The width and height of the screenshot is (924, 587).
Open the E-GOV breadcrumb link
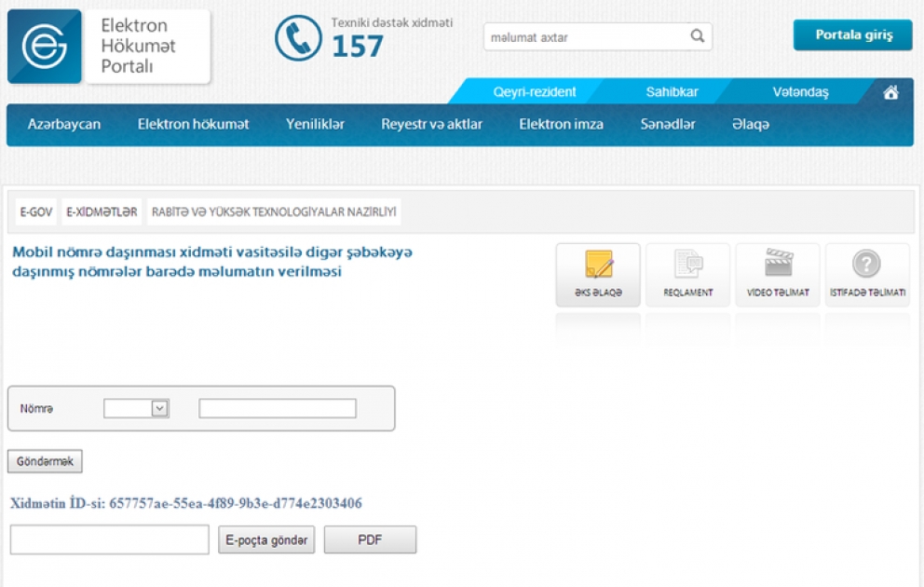tap(36, 212)
